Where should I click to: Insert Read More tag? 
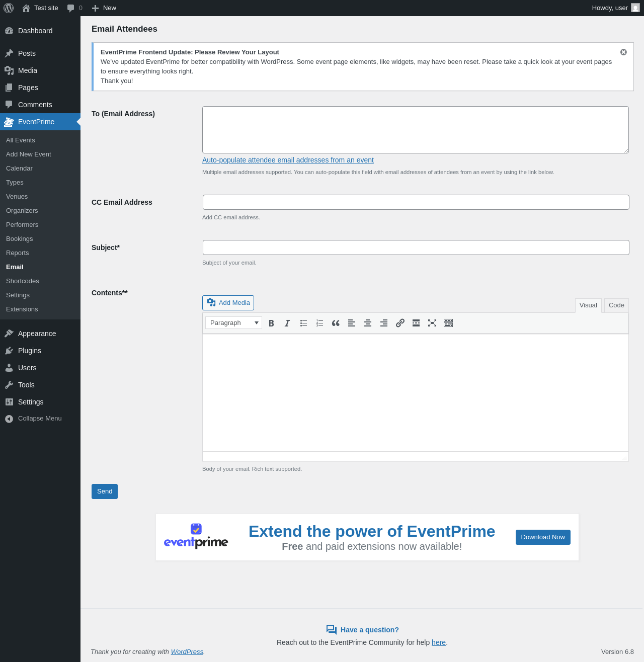416,323
